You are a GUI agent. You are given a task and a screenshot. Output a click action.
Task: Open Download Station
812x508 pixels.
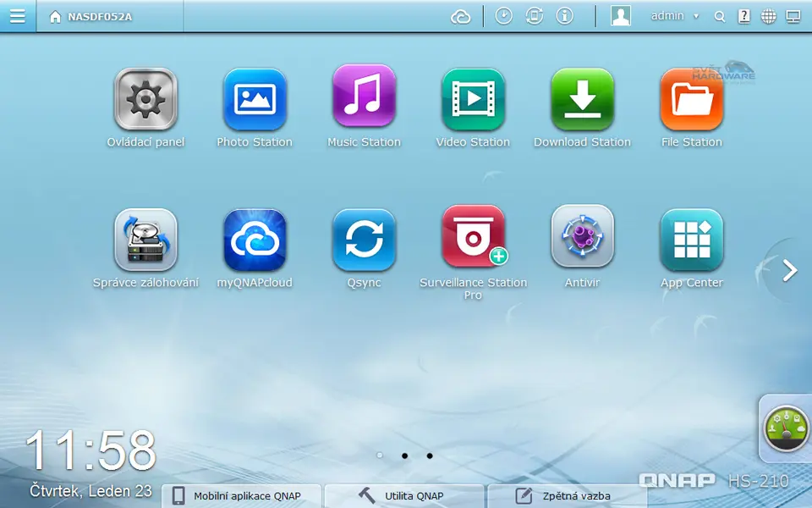[x=582, y=100]
